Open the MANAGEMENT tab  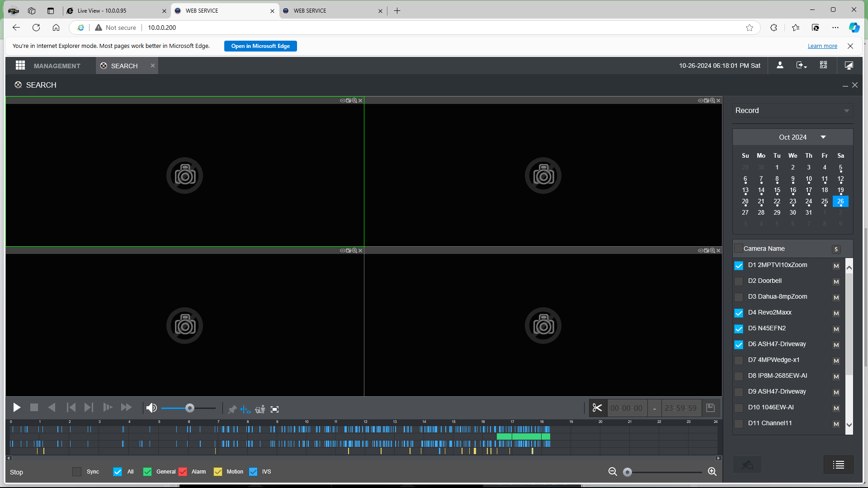(57, 66)
